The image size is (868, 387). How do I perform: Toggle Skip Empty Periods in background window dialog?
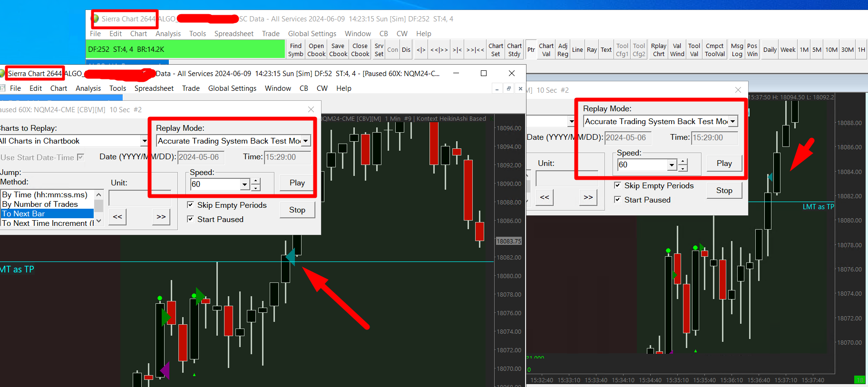pyautogui.click(x=617, y=185)
